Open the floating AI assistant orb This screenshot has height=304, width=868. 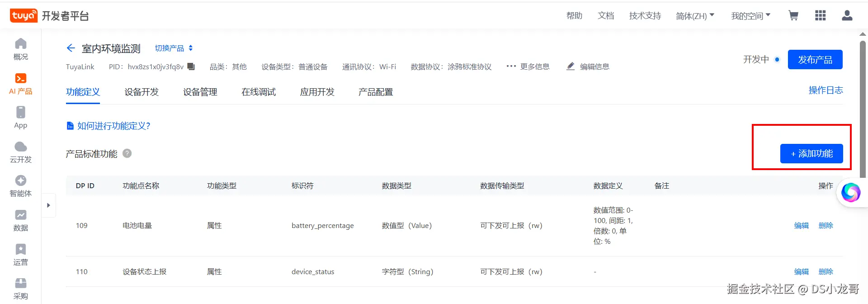[x=851, y=192]
